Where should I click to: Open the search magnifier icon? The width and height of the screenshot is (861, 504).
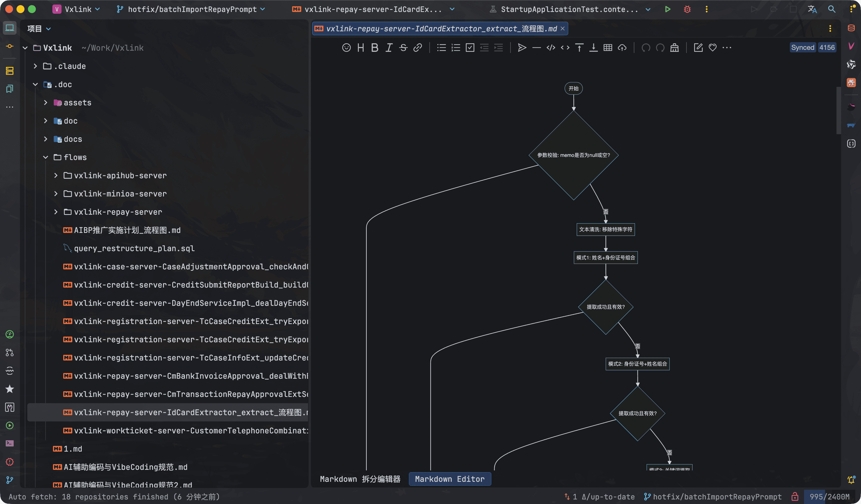point(832,9)
